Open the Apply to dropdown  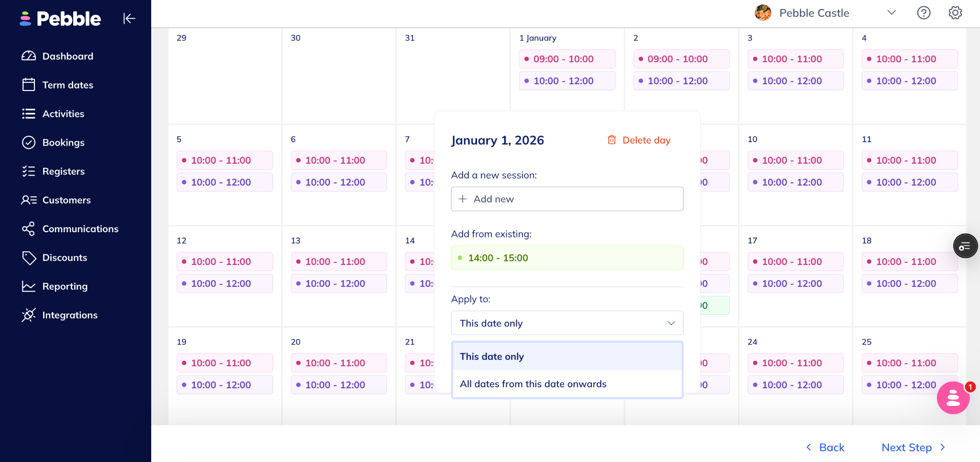click(x=567, y=323)
